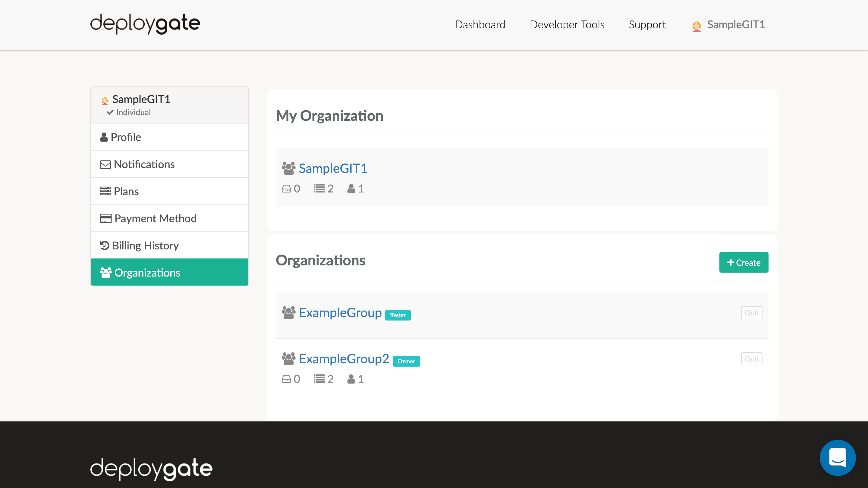Open Developer Tools from the navigation bar

point(567,25)
